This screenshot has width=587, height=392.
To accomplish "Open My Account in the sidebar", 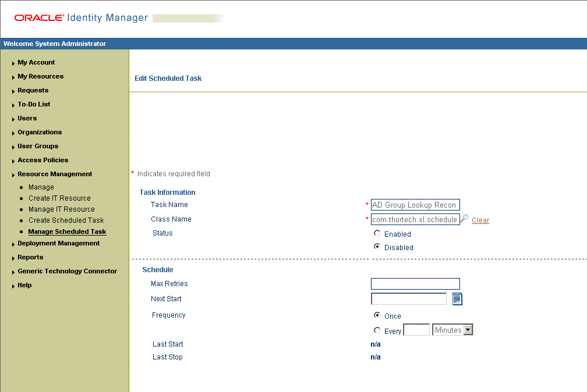I will [36, 62].
